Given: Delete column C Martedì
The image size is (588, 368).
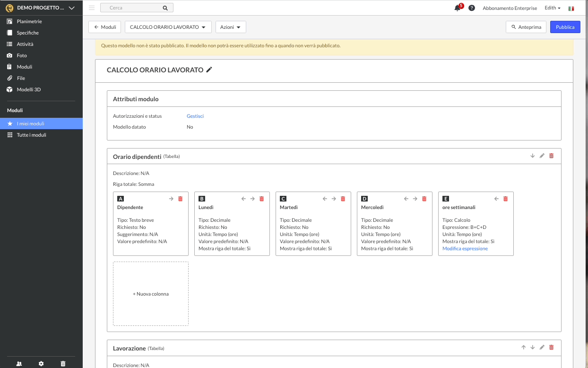Looking at the screenshot, I should [x=343, y=199].
